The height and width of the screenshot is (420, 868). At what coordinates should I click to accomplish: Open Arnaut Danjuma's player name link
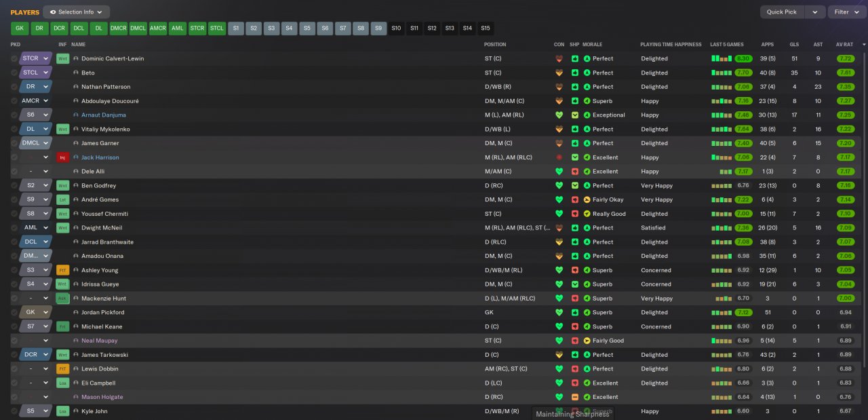click(x=104, y=115)
